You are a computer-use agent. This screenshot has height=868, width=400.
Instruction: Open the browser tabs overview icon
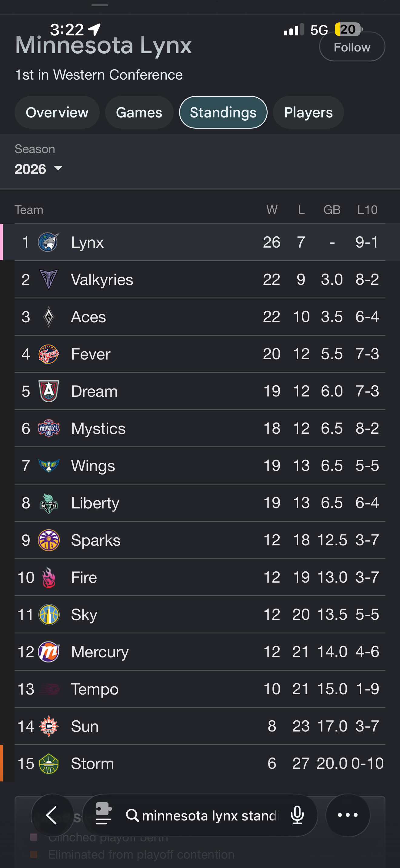coord(104,814)
